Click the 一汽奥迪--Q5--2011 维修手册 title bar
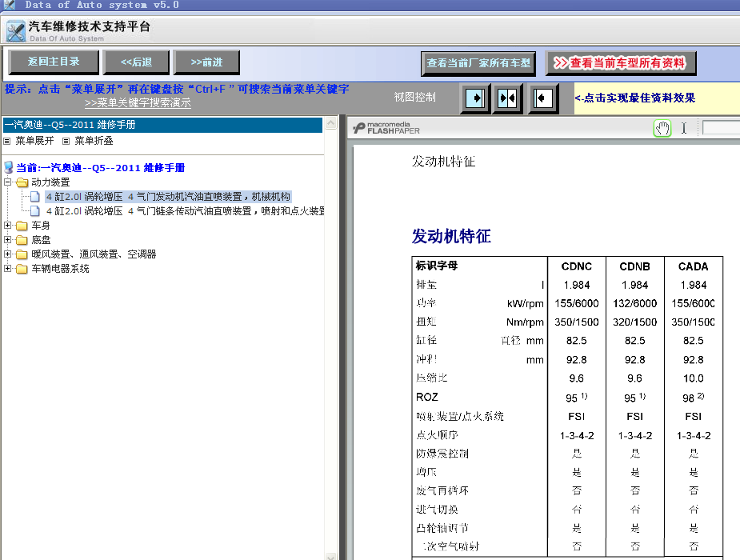This screenshot has height=560, width=740. 163,125
